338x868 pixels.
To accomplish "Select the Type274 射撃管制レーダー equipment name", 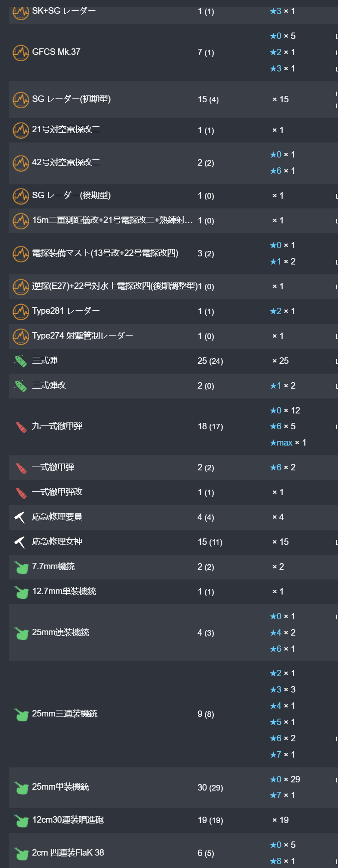I will (x=82, y=336).
